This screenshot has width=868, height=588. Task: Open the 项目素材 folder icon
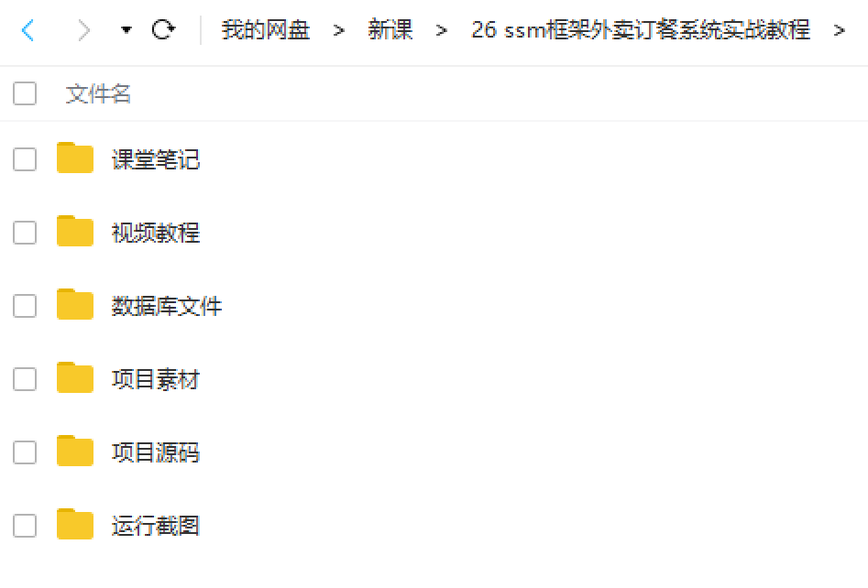tap(75, 377)
